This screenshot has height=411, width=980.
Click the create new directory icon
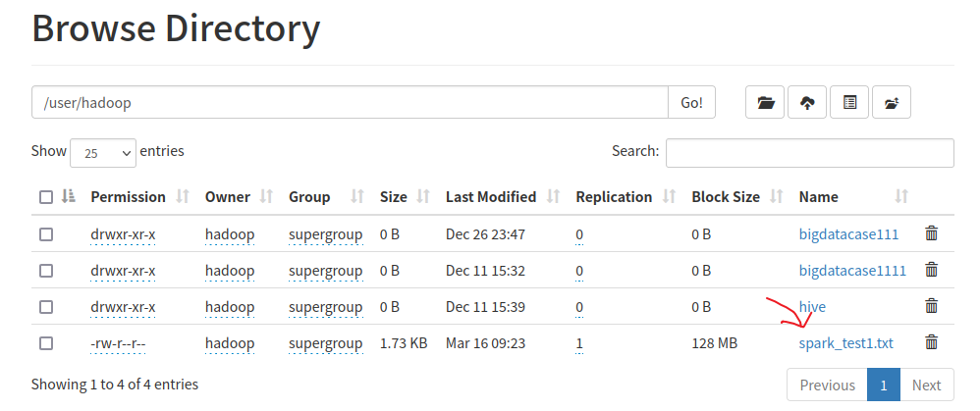point(892,102)
